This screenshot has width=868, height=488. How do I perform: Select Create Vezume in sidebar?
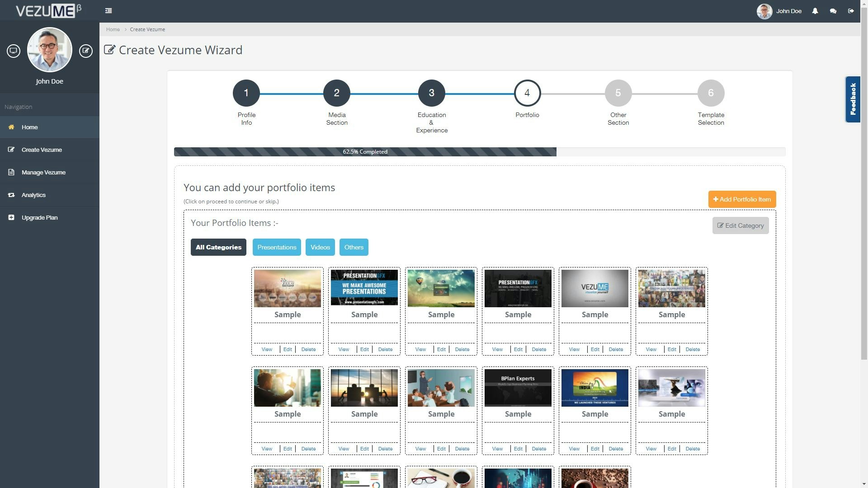(42, 150)
